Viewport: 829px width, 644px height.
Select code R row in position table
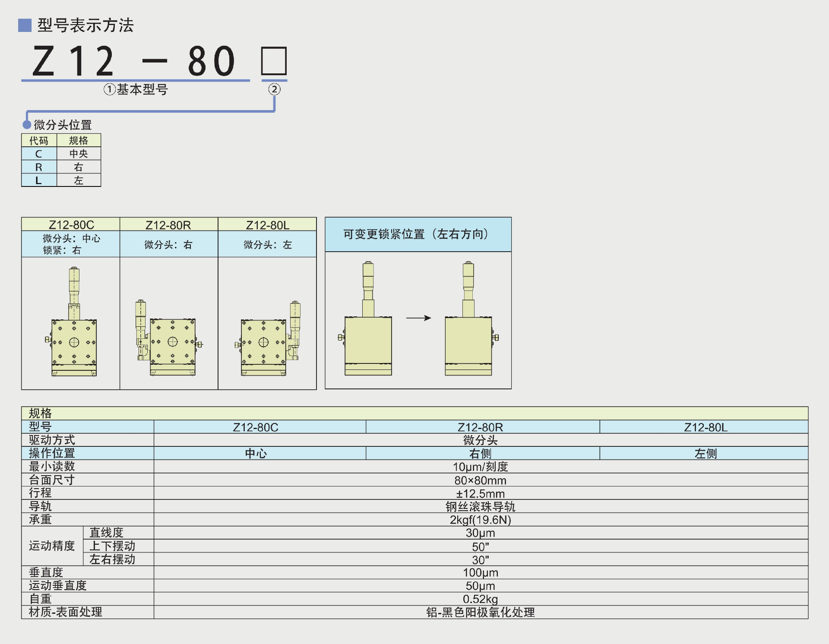(x=39, y=167)
